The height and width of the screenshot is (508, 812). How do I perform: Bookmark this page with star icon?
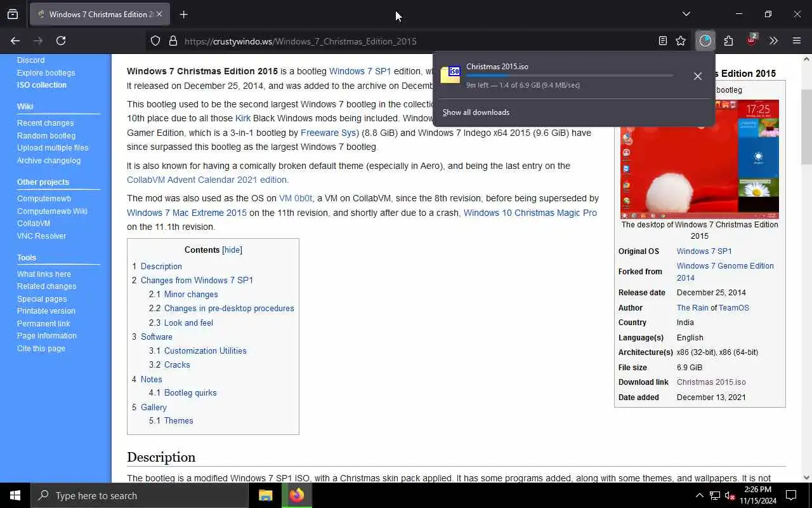681,41
